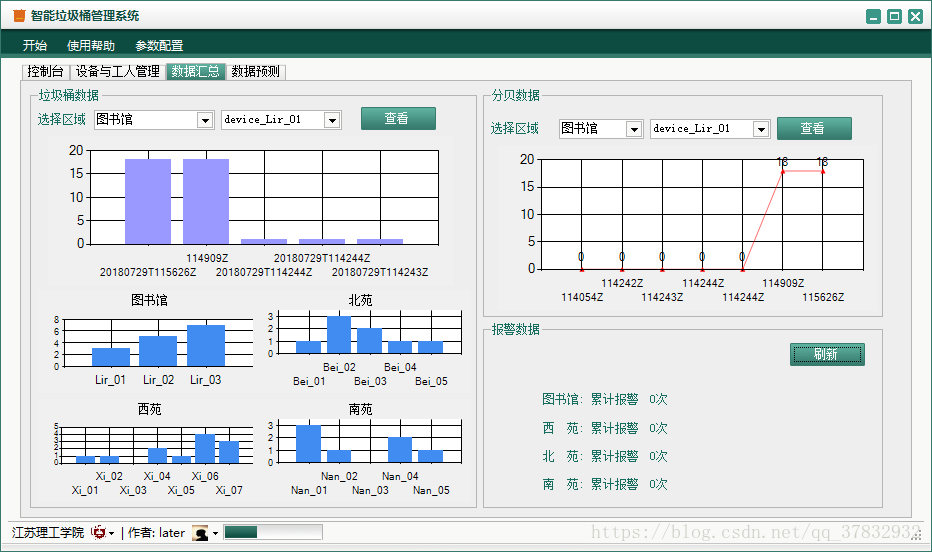Select the 数据汇总 tab

tap(196, 71)
